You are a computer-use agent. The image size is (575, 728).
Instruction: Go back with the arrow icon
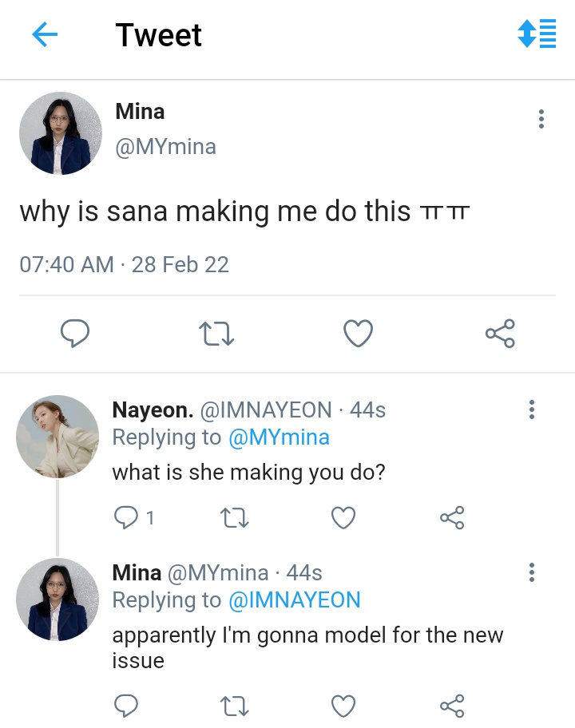[x=45, y=34]
